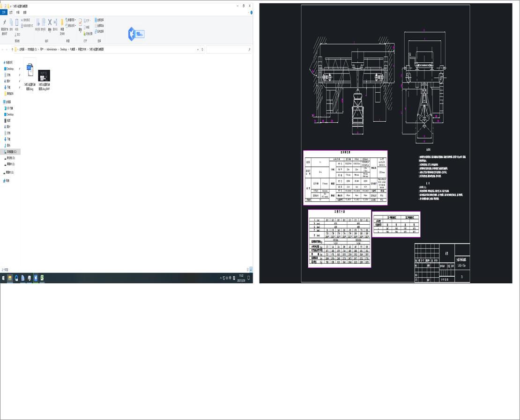Select 3D Objects under This PC

8,108
